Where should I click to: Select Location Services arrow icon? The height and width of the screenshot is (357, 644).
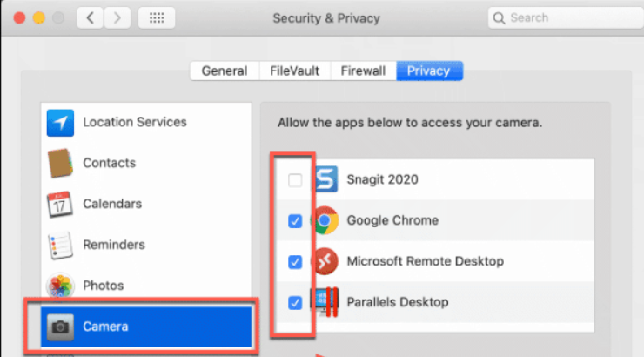click(x=60, y=123)
